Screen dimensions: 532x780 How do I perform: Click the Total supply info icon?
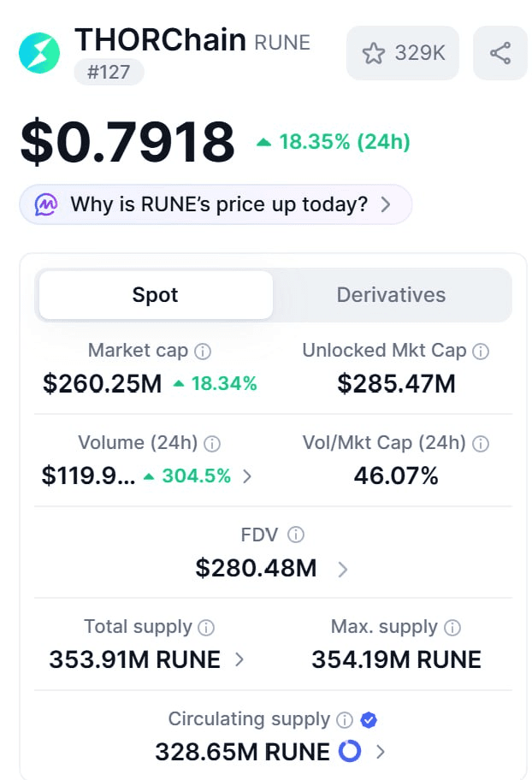(x=206, y=628)
